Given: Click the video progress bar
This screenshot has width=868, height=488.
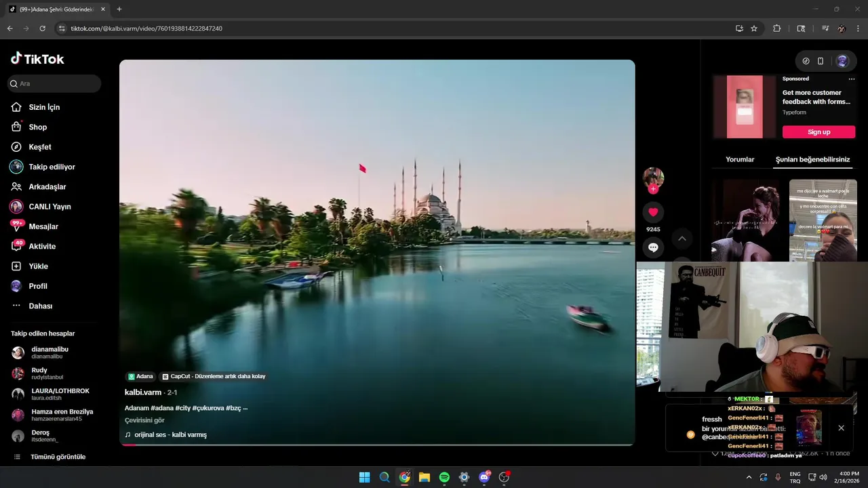Looking at the screenshot, I should [x=377, y=445].
